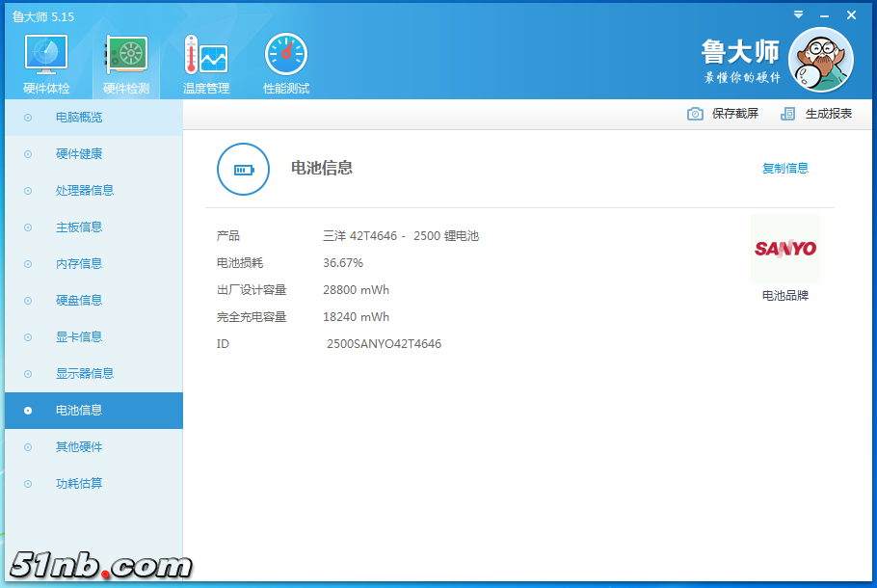877x588 pixels.
Task: Open the 硬件体检 hardware checkup icon
Action: coord(45,57)
